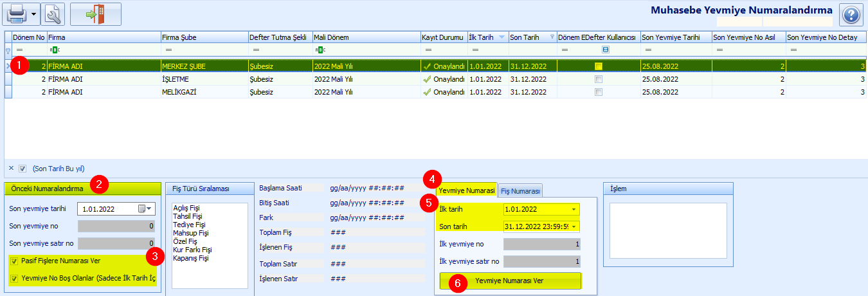Screen dimensions: 868x296
Task: Select Kapanış Fişi in the list
Action: click(x=190, y=257)
